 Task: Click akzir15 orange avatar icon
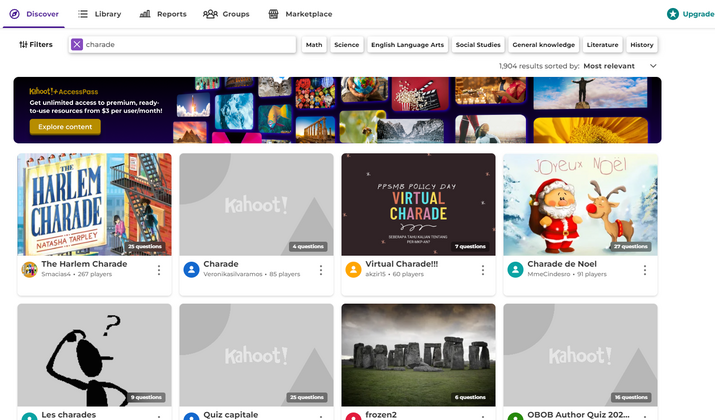pyautogui.click(x=353, y=270)
